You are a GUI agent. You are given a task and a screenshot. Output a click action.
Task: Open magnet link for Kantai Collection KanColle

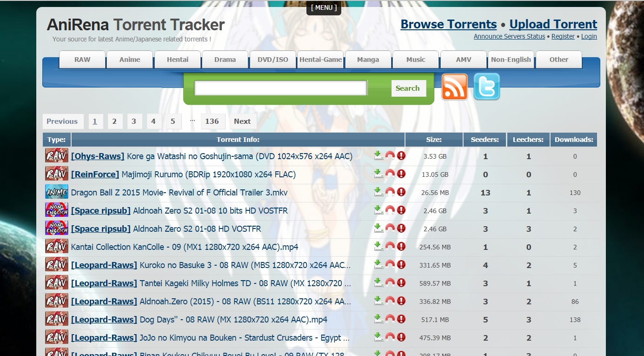coord(390,246)
